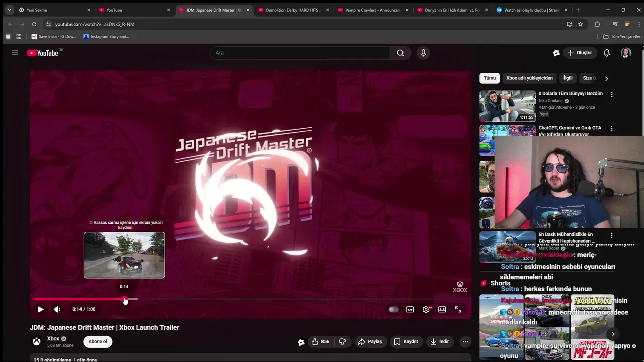Subscribe with the Abone ol button
The image size is (644, 362).
[98, 342]
